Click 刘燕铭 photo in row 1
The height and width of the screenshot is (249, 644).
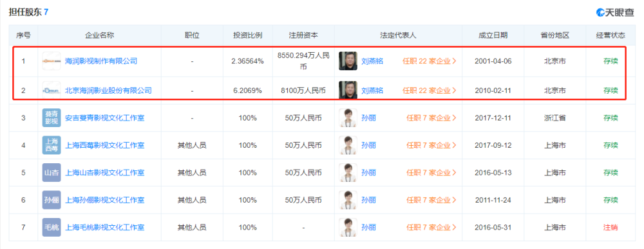click(x=348, y=61)
